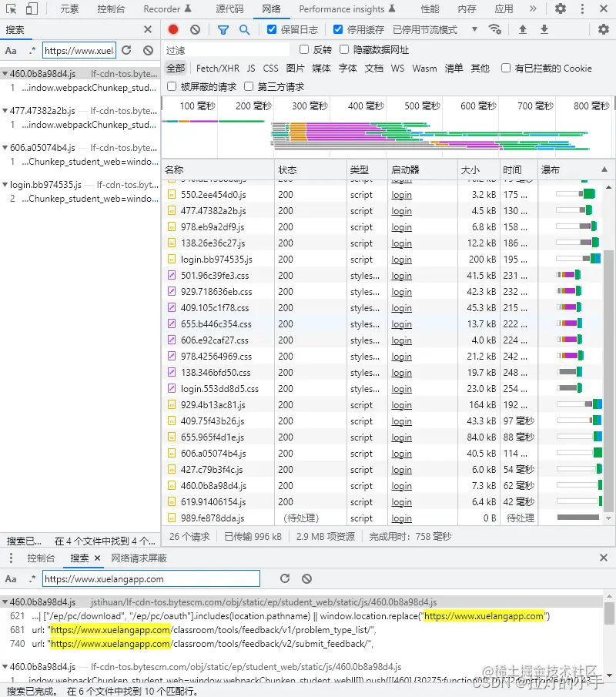Open initiator link for login.bb974535.js
This screenshot has width=616, height=697.
[x=401, y=259]
